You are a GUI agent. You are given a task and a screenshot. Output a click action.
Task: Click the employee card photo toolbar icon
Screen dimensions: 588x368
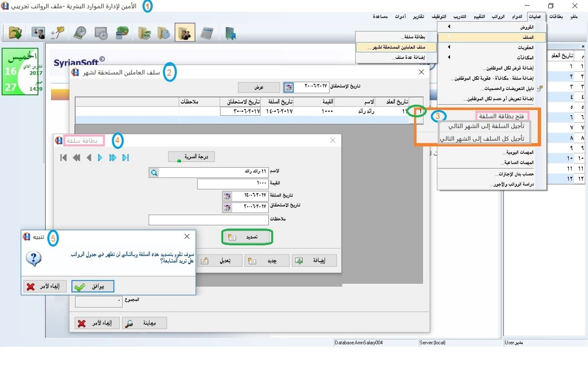point(38,33)
